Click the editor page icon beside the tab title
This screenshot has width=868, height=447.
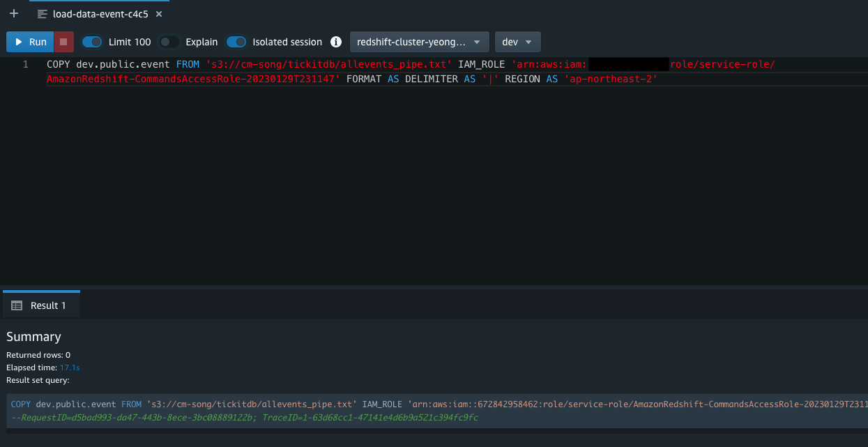tap(43, 13)
